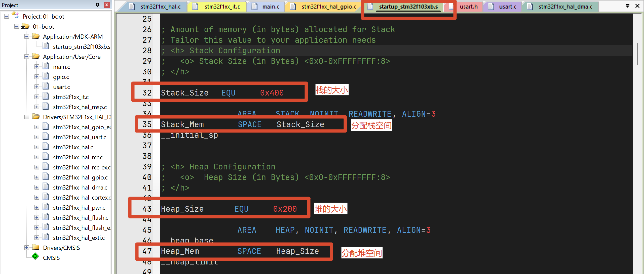644x274 pixels.
Task: Click the 0x200 heap size value
Action: 285,209
